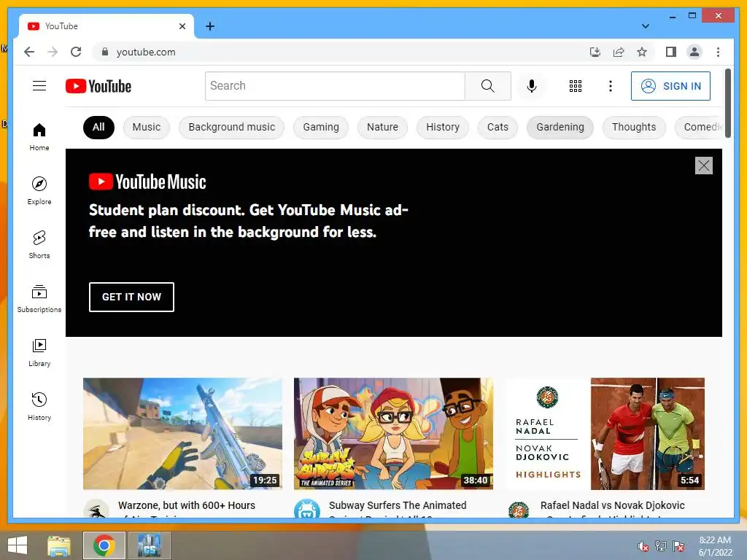The image size is (747, 560).
Task: Open the YouTube apps grid
Action: 576,86
